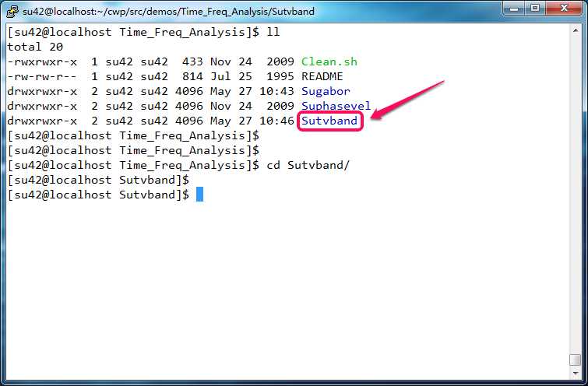This screenshot has height=386, width=588.
Task: Click the window title path text
Action: coord(168,11)
